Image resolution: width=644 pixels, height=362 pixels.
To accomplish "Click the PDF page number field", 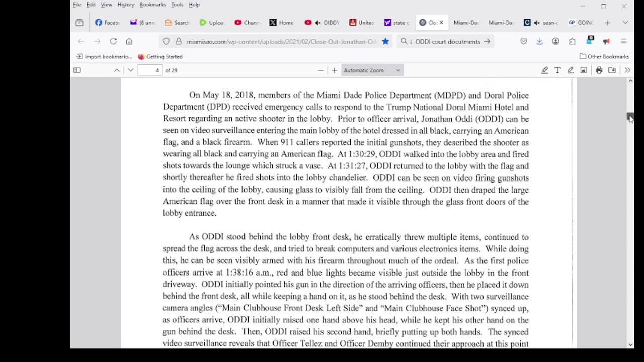I will pos(150,70).
